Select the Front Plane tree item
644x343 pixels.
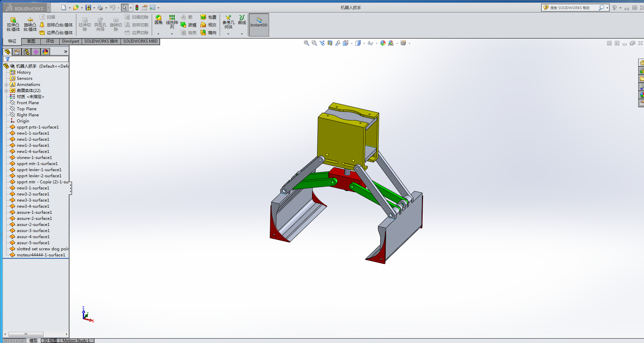click(28, 103)
